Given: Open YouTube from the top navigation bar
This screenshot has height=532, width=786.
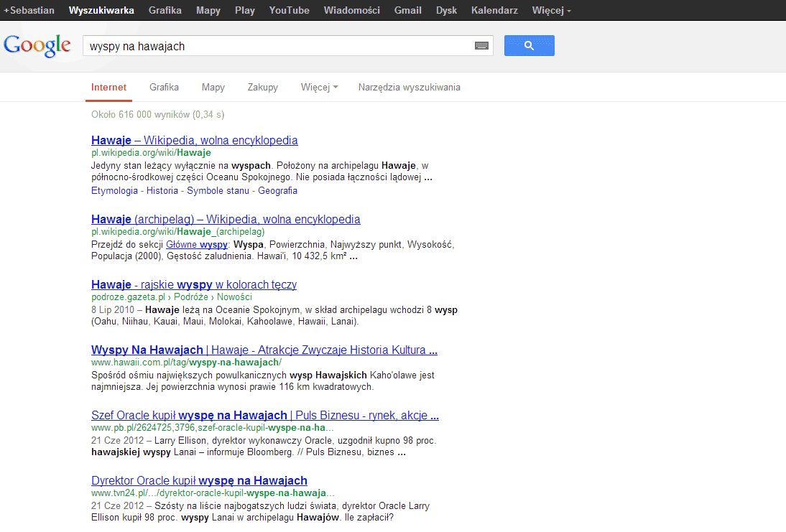Looking at the screenshot, I should (289, 11).
